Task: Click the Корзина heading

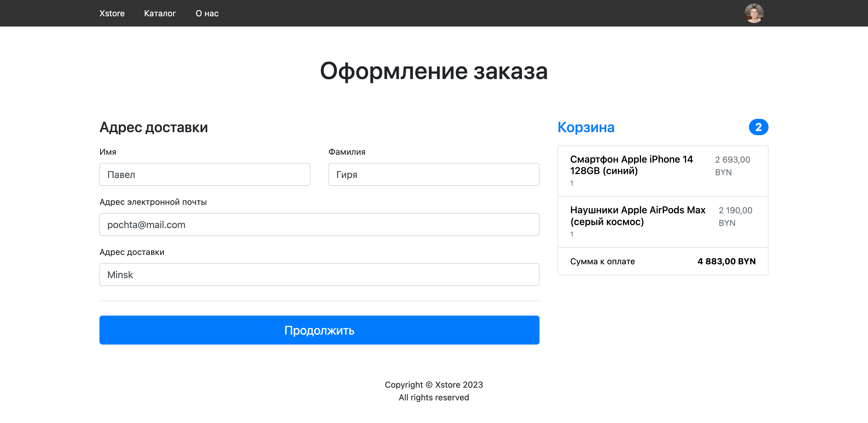Action: 586,127
